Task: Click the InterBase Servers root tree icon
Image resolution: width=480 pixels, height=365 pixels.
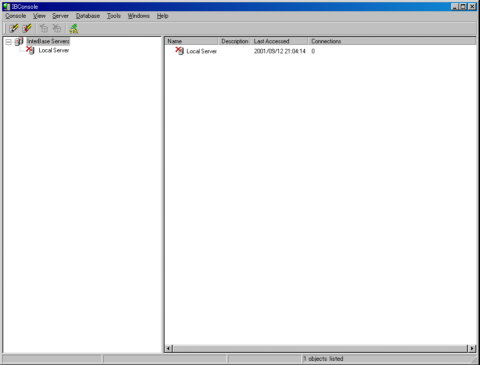Action: pos(19,41)
